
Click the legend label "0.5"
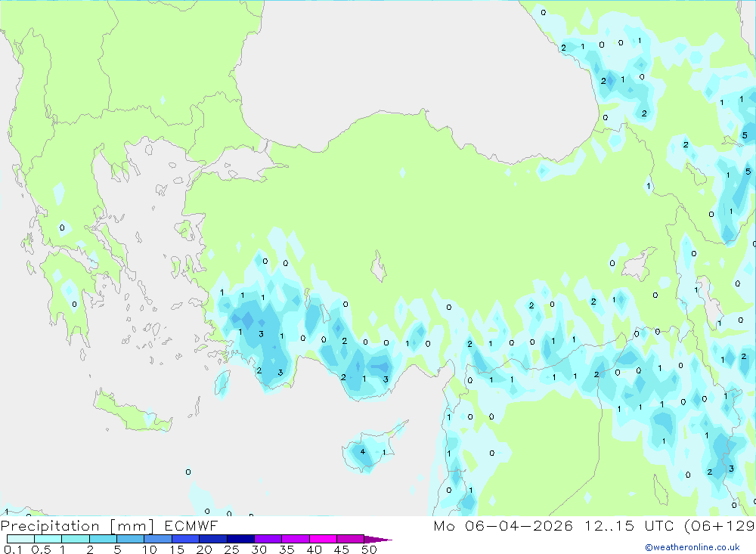coord(41,549)
